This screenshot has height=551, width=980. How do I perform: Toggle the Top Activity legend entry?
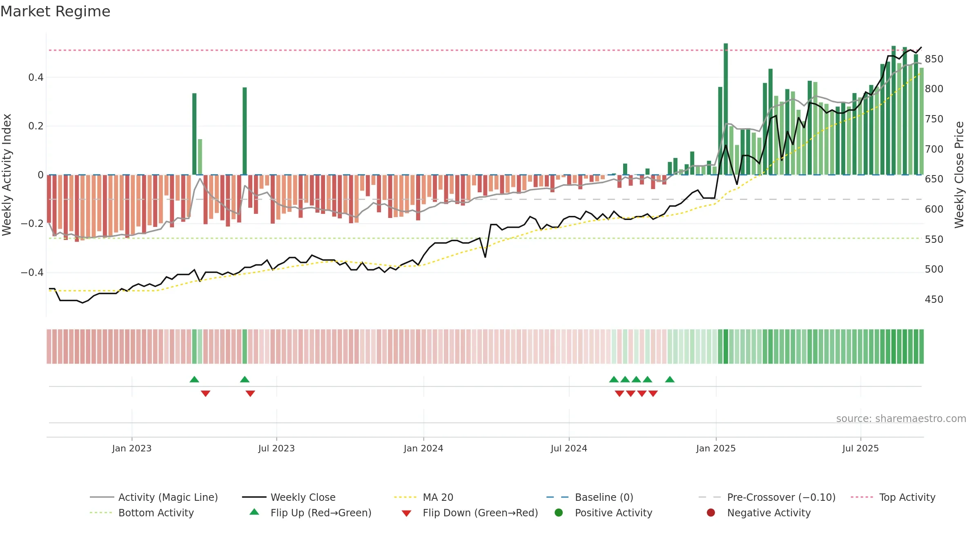click(893, 497)
